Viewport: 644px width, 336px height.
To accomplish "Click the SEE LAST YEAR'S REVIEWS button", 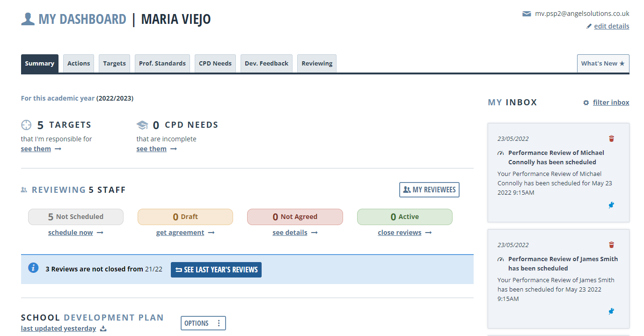I will coord(216,270).
